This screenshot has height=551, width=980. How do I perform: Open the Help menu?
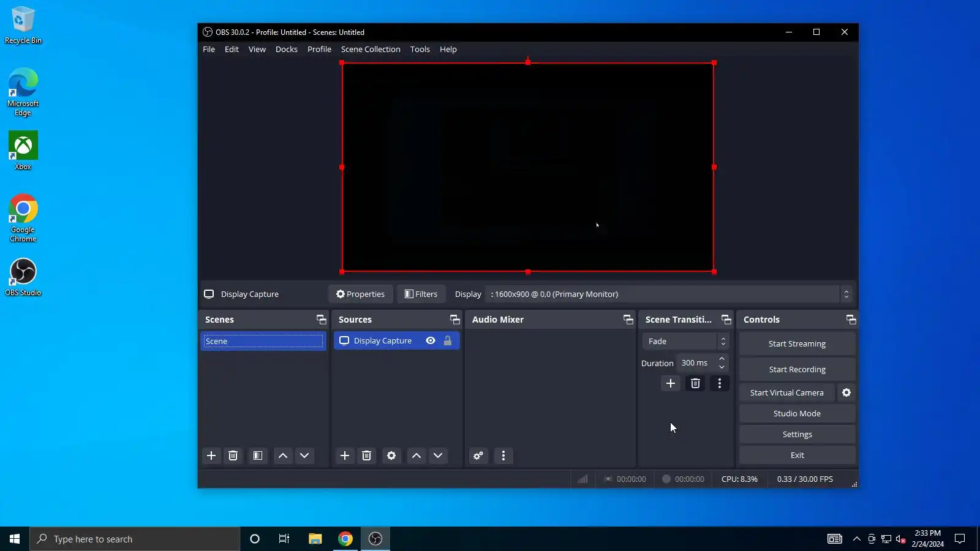click(x=448, y=49)
